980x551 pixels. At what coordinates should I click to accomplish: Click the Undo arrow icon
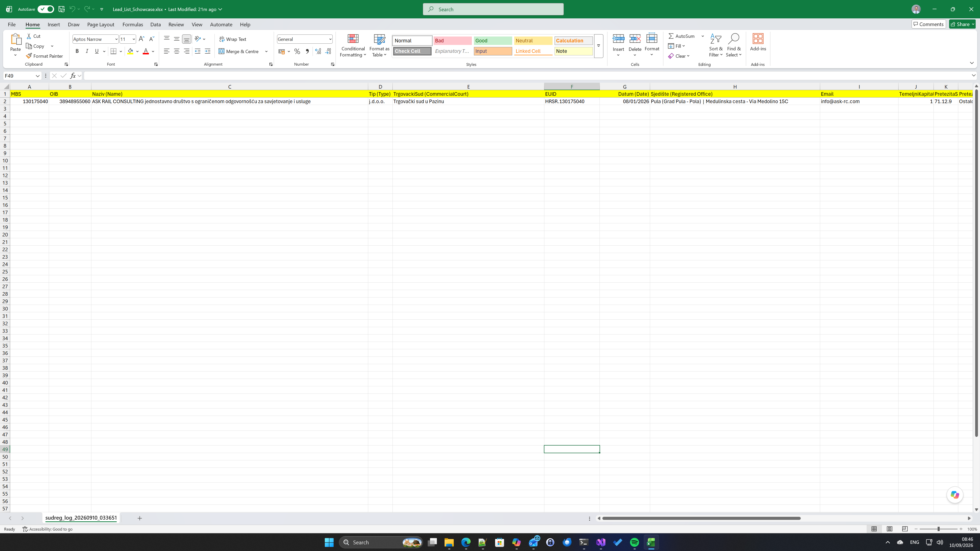point(72,9)
